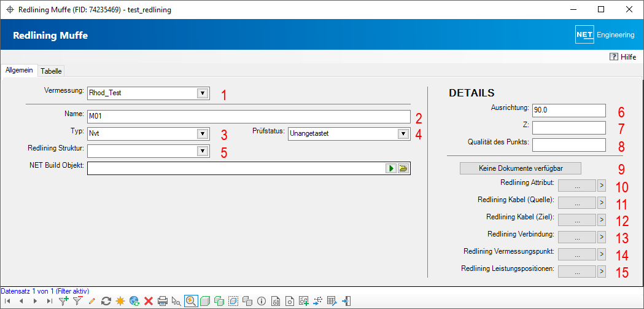644x309 pixels.
Task: Add a filter with the funnel-plus icon
Action: coord(64,301)
